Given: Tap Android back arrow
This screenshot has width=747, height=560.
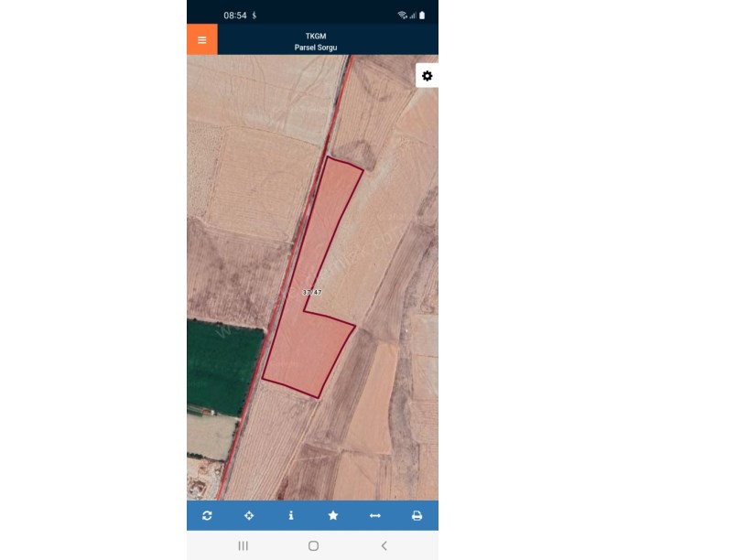Looking at the screenshot, I should [x=384, y=545].
